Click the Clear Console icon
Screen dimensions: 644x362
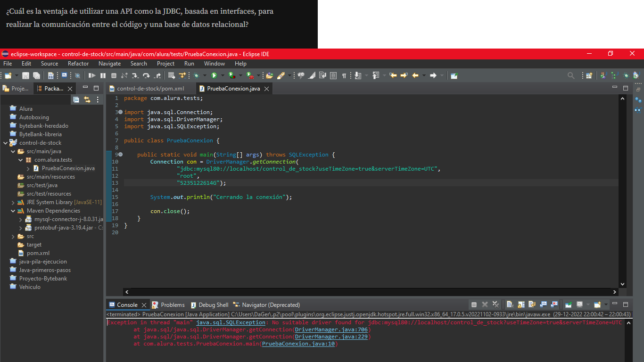(x=510, y=304)
